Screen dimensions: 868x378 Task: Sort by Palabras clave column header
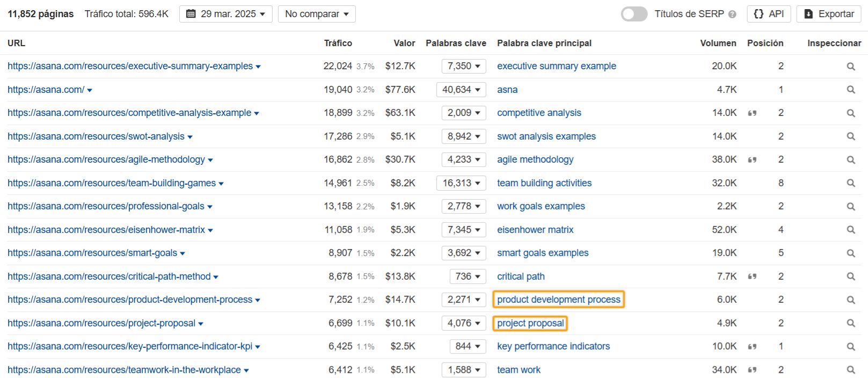point(456,43)
